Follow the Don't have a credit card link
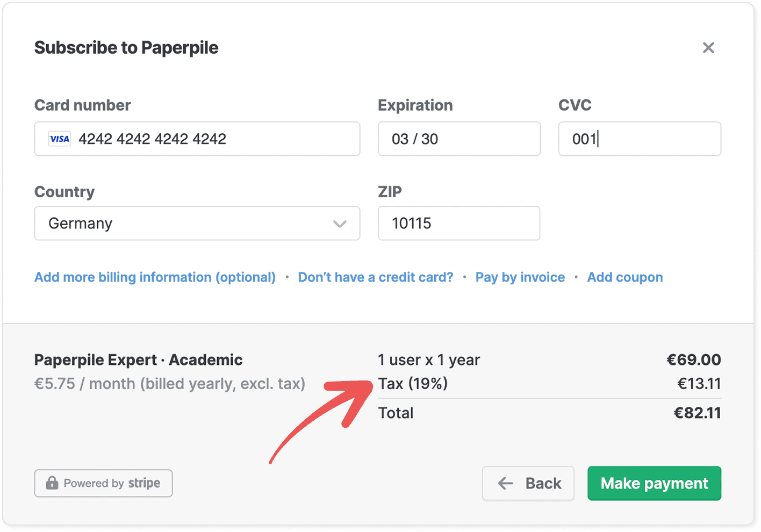The height and width of the screenshot is (532, 761). (x=376, y=277)
